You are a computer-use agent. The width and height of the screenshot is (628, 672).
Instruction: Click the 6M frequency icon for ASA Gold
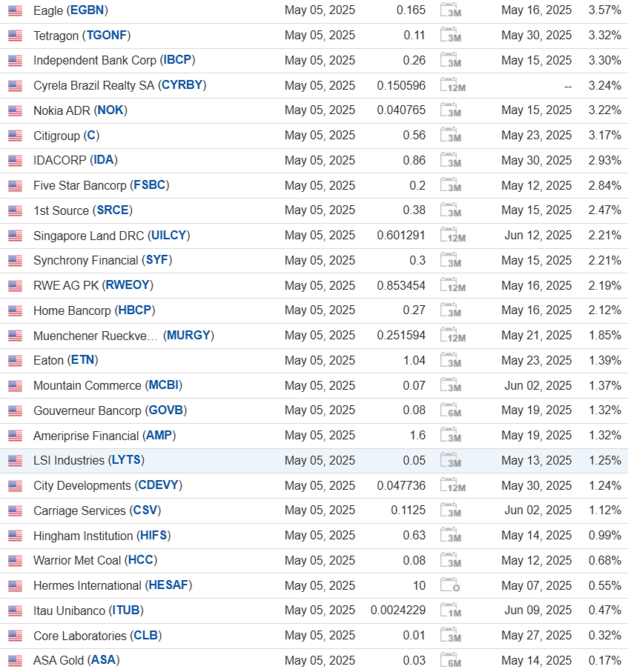(x=451, y=660)
